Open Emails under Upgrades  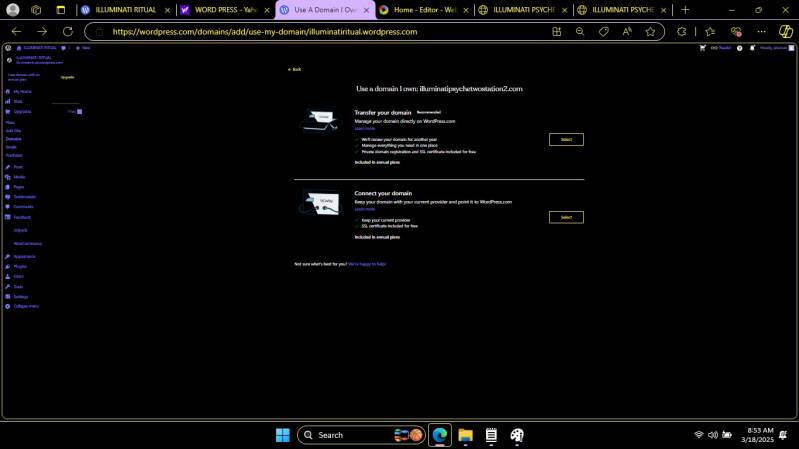[x=11, y=147]
